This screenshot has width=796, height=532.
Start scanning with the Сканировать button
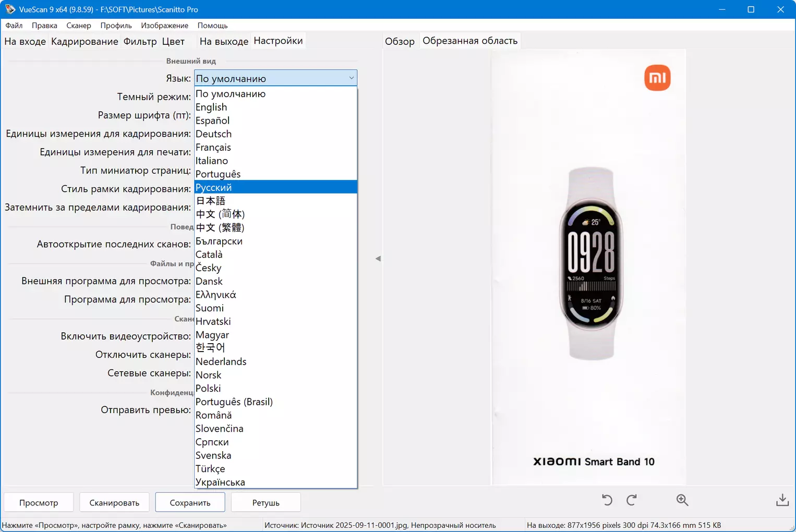[114, 503]
